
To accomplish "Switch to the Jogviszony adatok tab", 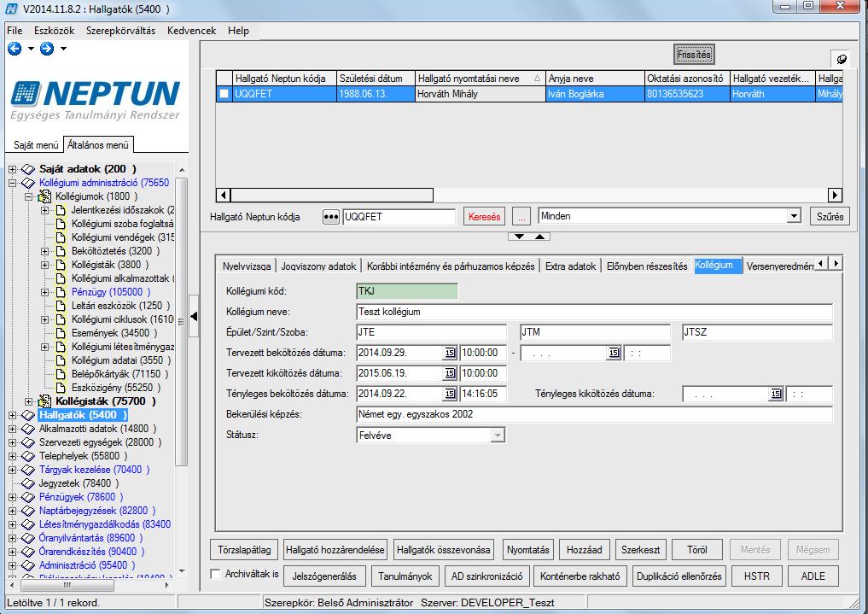I will [x=318, y=266].
